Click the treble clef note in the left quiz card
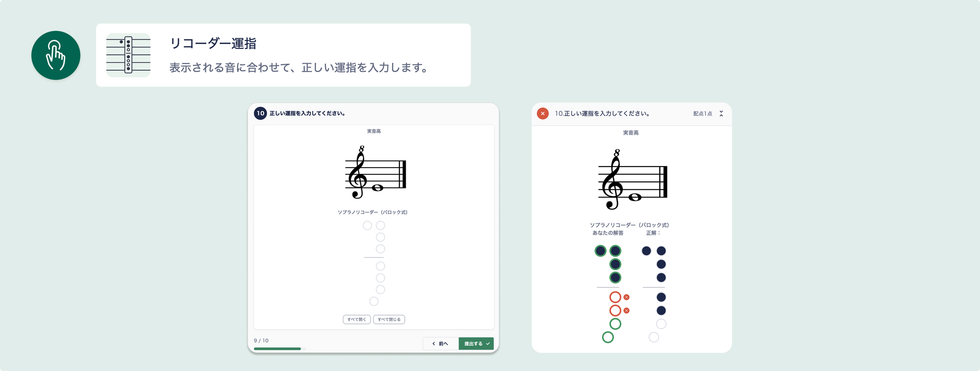Image resolution: width=980 pixels, height=371 pixels. point(377,188)
